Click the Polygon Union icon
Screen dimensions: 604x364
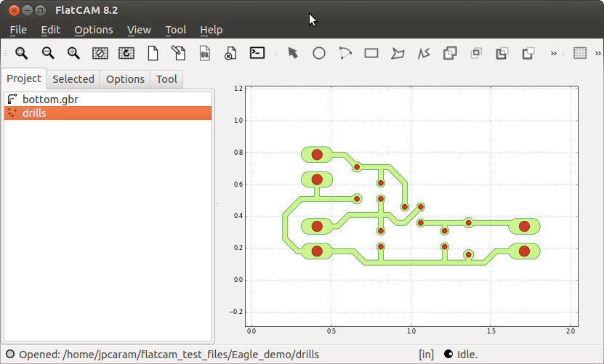450,53
